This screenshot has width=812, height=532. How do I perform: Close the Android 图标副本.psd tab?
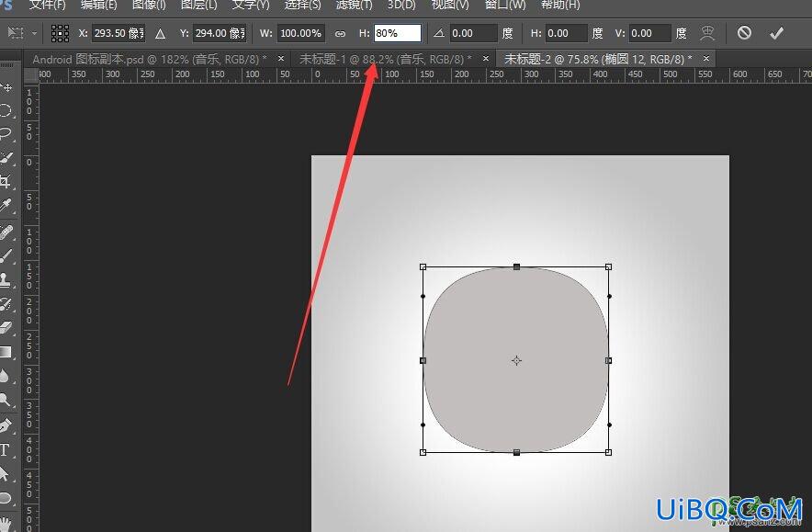[281, 59]
